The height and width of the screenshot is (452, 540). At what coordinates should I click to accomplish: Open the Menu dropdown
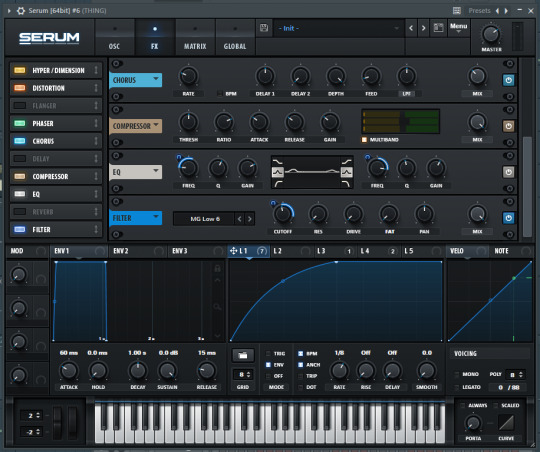[x=458, y=28]
